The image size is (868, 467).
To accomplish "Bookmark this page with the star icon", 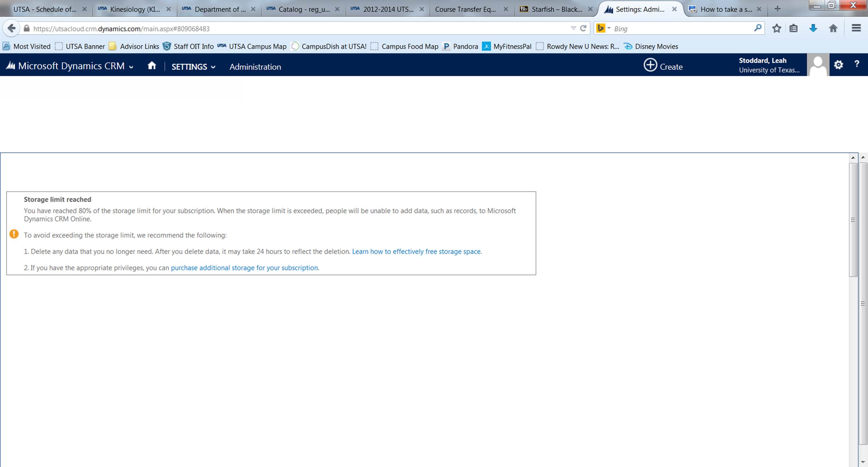I will 776,28.
